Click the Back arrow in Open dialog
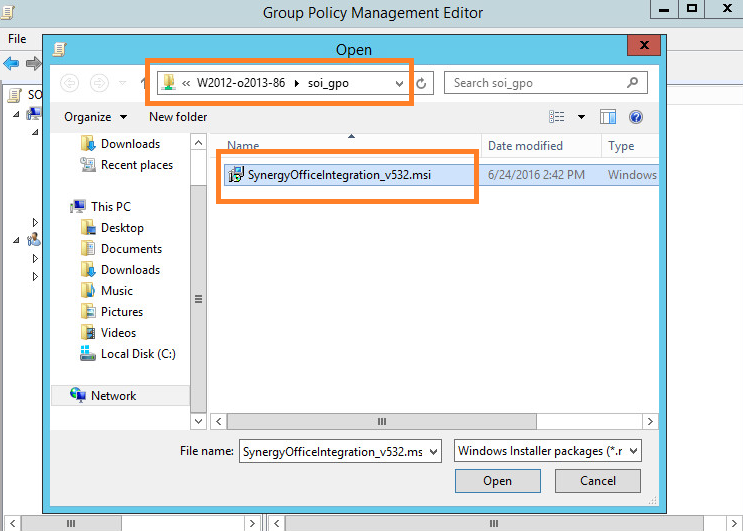This screenshot has height=531, width=743. coord(69,83)
